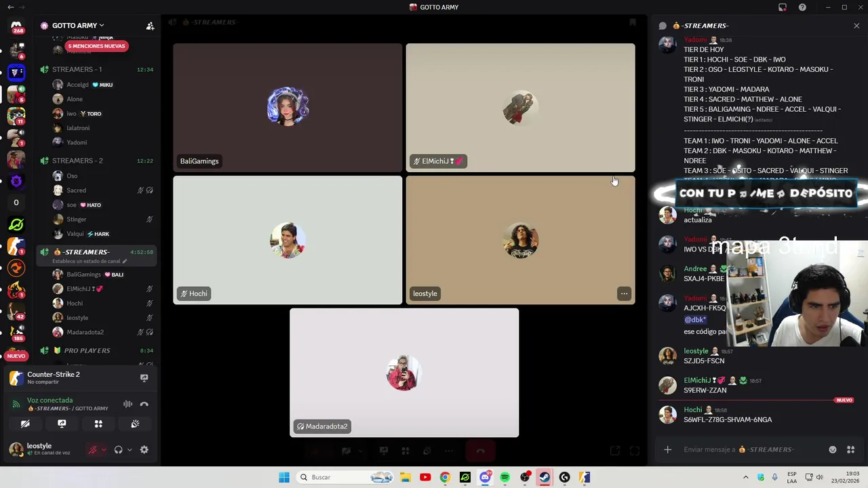Open audio output options arrow

pyautogui.click(x=130, y=449)
